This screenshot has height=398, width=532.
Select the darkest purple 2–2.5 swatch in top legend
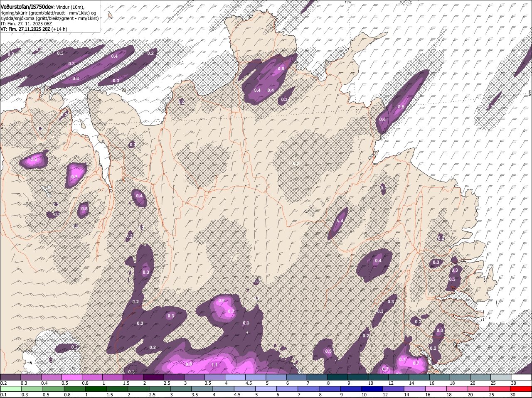[x=153, y=377]
